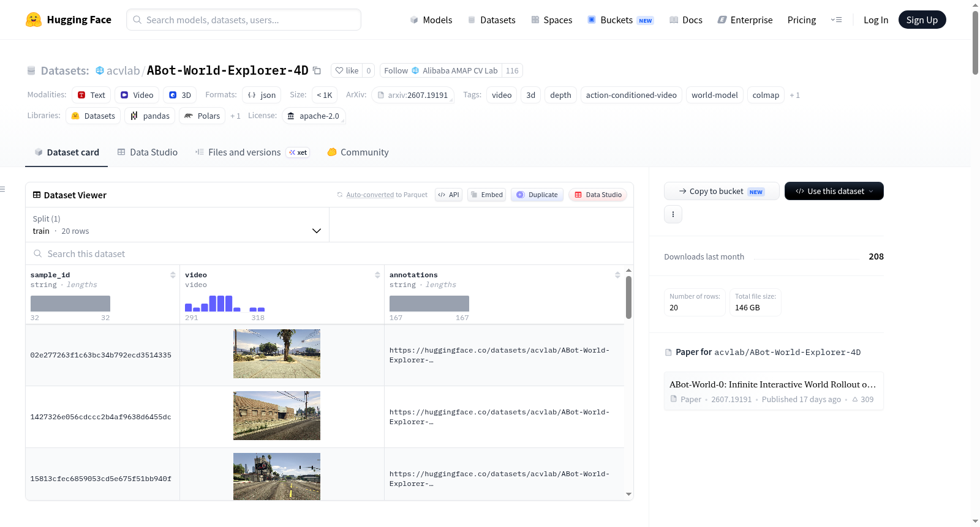
Task: Open the navigation overflow menu icon
Action: click(836, 20)
